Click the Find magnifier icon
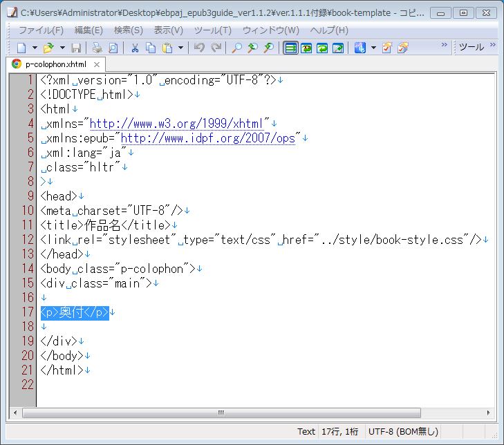504x445 pixels. click(x=237, y=48)
